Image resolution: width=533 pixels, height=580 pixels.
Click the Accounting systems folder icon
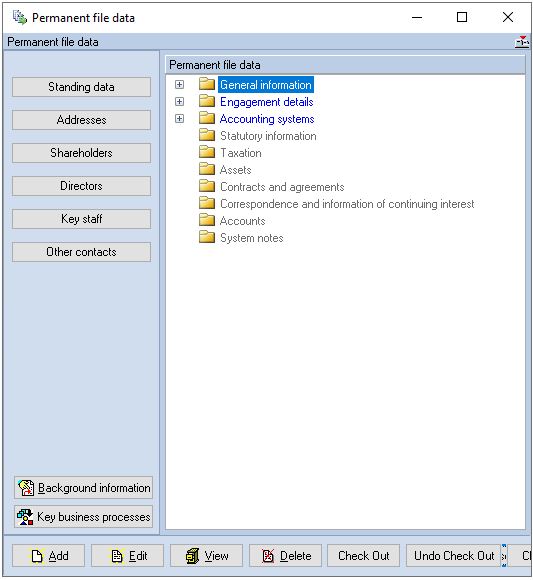(207, 118)
